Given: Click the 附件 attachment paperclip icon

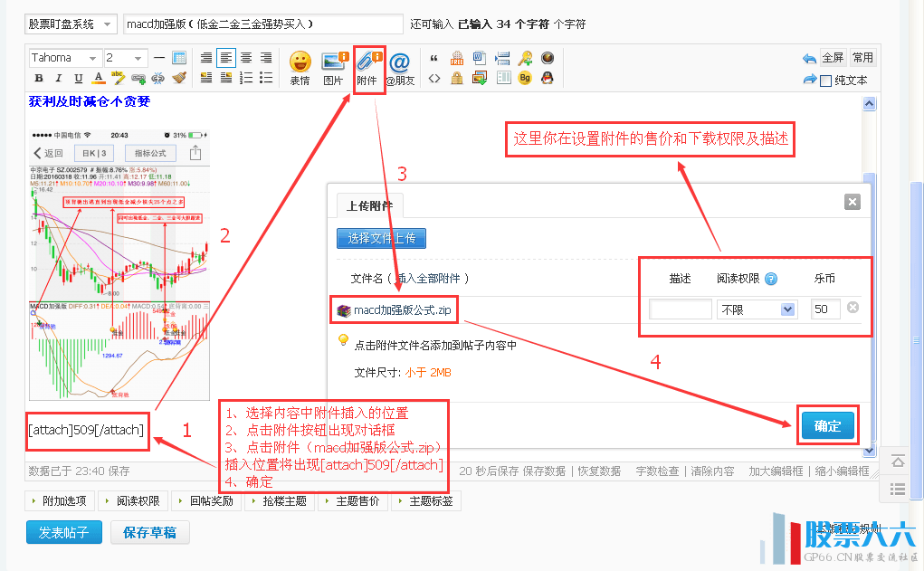Looking at the screenshot, I should point(367,62).
